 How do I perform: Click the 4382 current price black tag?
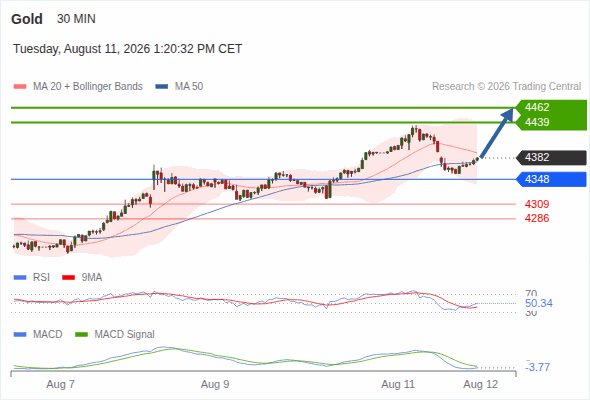point(551,157)
